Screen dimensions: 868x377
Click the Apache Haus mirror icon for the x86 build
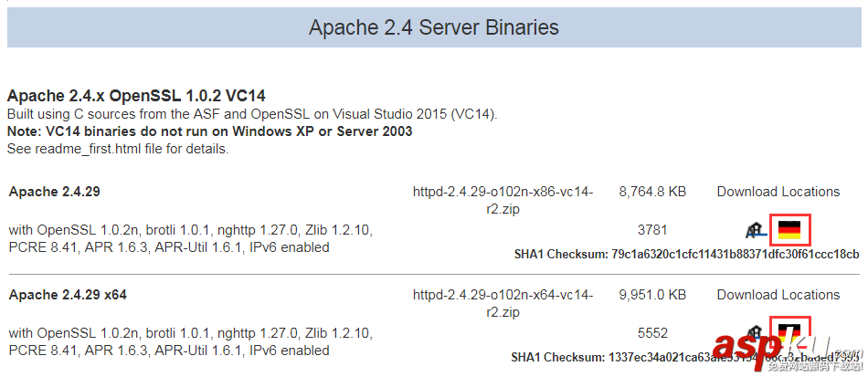(x=756, y=231)
